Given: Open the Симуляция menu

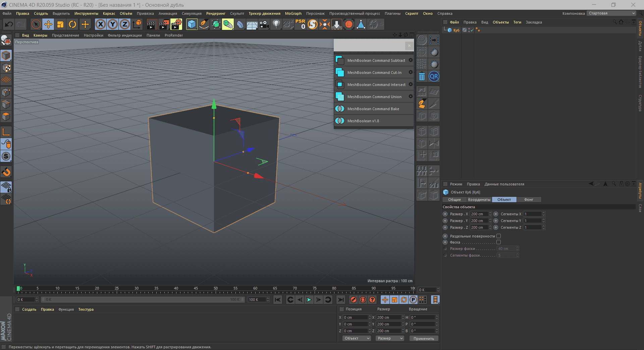Looking at the screenshot, I should 192,13.
